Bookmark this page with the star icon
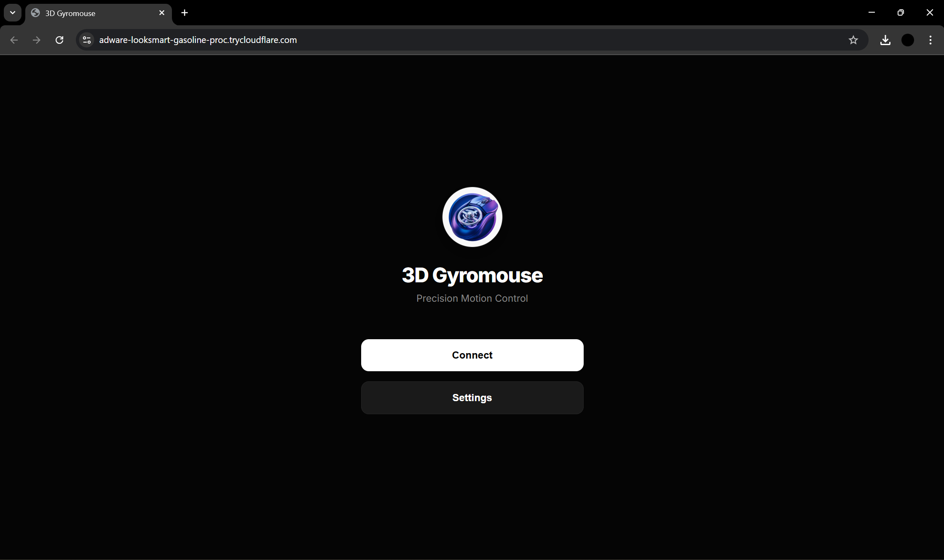This screenshot has width=944, height=560. click(853, 40)
